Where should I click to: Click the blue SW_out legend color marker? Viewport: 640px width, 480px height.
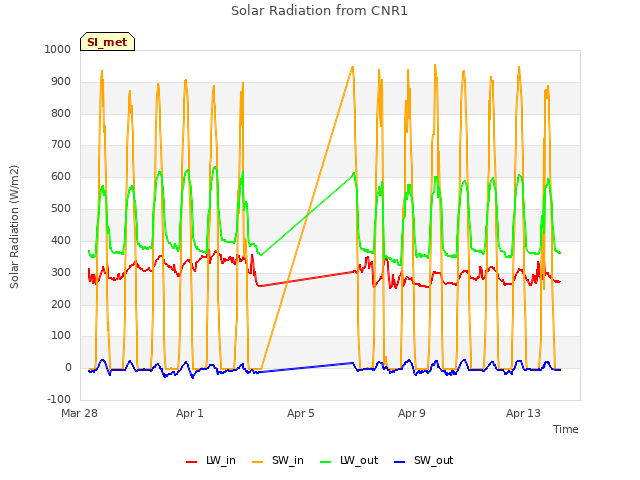[x=400, y=462]
